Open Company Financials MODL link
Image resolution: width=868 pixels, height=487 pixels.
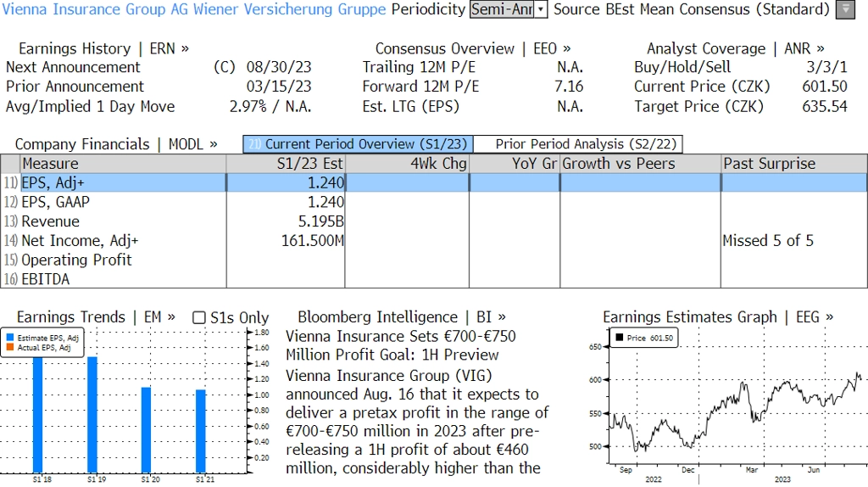tap(115, 144)
